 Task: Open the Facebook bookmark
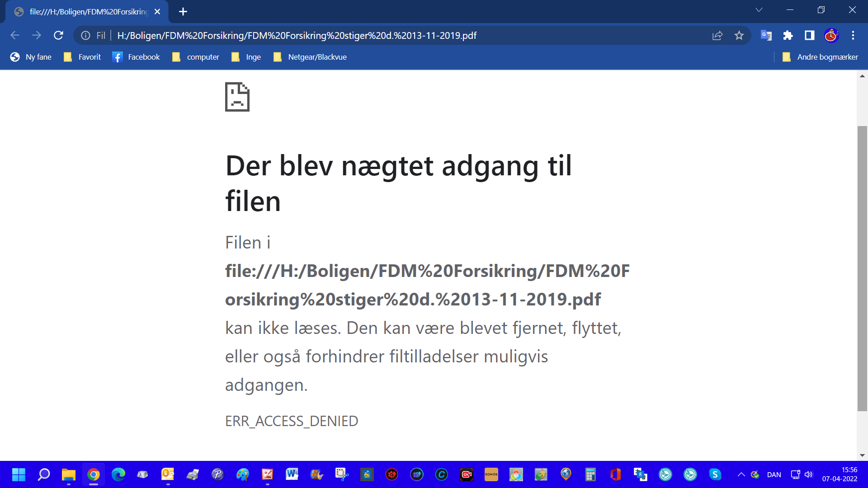click(136, 57)
